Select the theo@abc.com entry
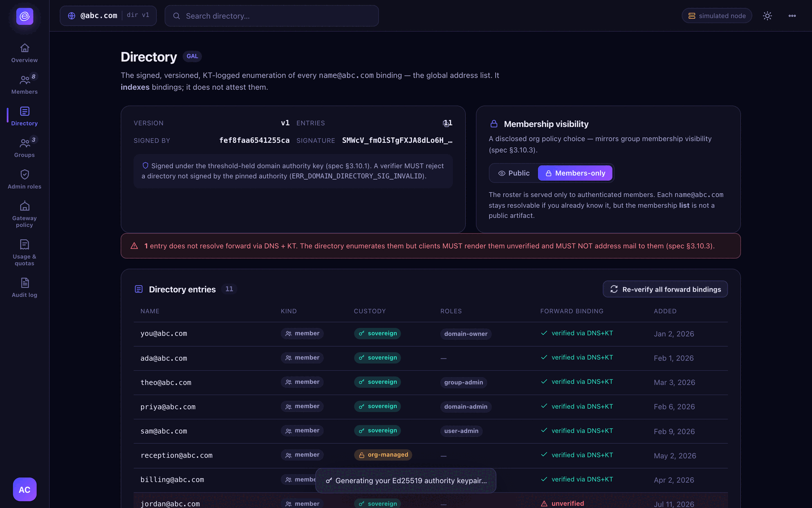Viewport: 812px width, 508px height. click(430, 383)
